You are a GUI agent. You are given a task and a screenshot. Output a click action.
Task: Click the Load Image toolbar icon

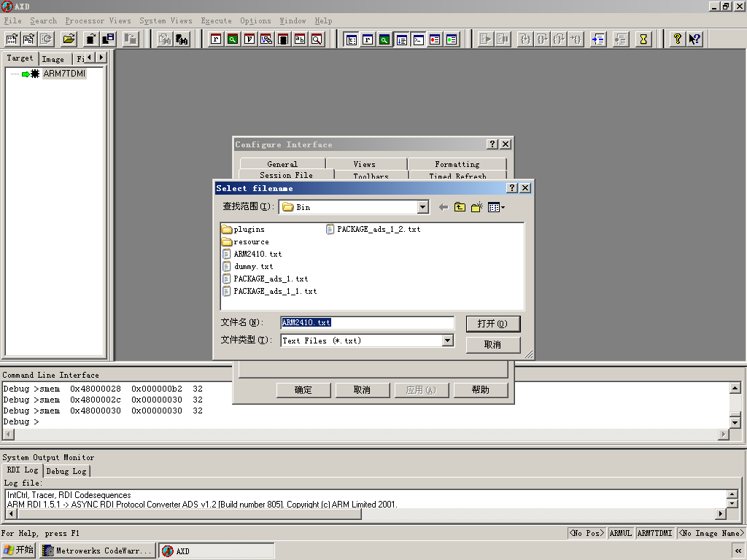coord(12,39)
